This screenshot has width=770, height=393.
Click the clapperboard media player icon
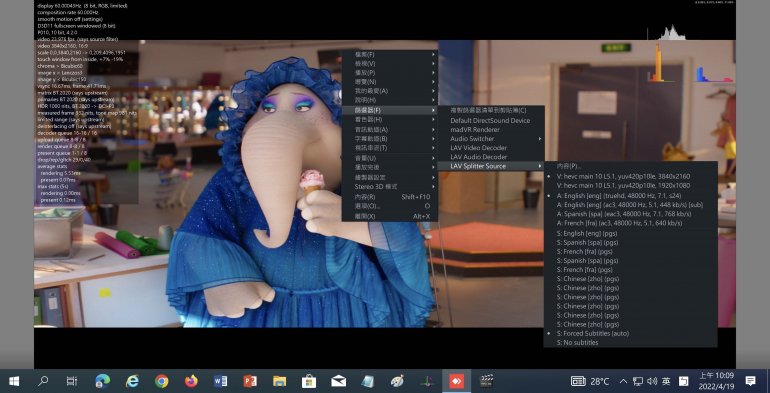pyautogui.click(x=486, y=381)
